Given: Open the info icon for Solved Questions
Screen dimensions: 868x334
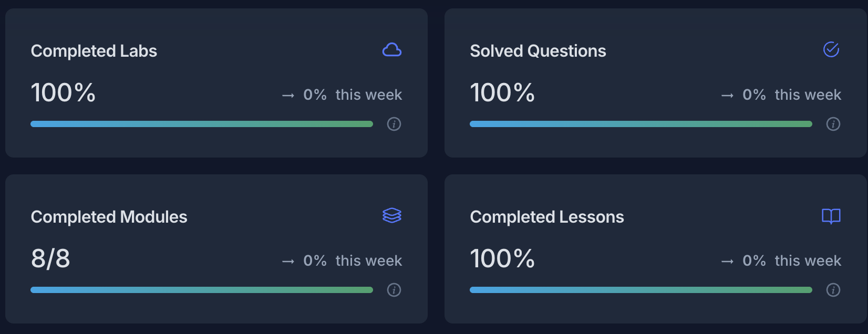Looking at the screenshot, I should [x=833, y=124].
